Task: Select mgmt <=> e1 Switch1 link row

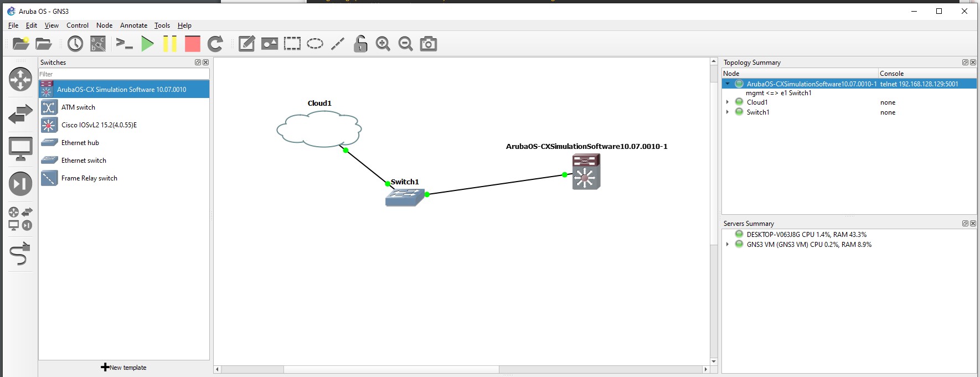Action: (849, 93)
